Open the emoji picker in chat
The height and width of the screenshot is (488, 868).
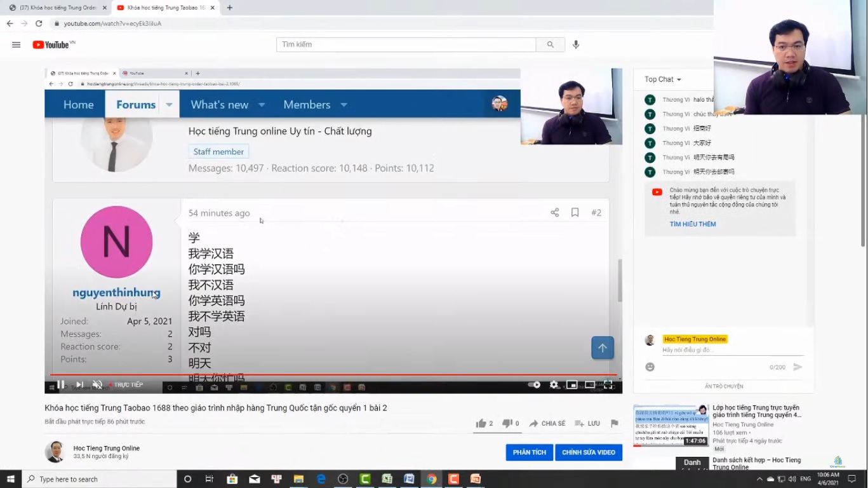tap(650, 367)
